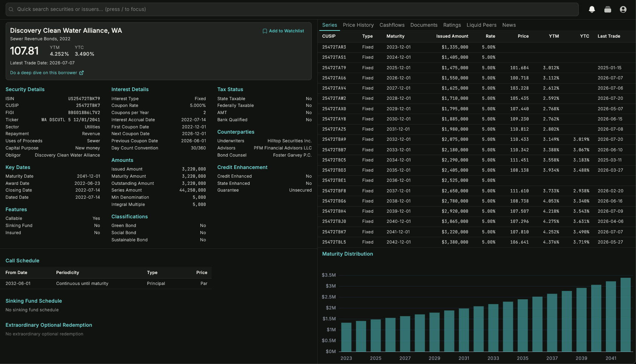Screen dimensions: 636x364
Task: Select CUSIP 25472TBG6 in the series table
Action: point(334,201)
